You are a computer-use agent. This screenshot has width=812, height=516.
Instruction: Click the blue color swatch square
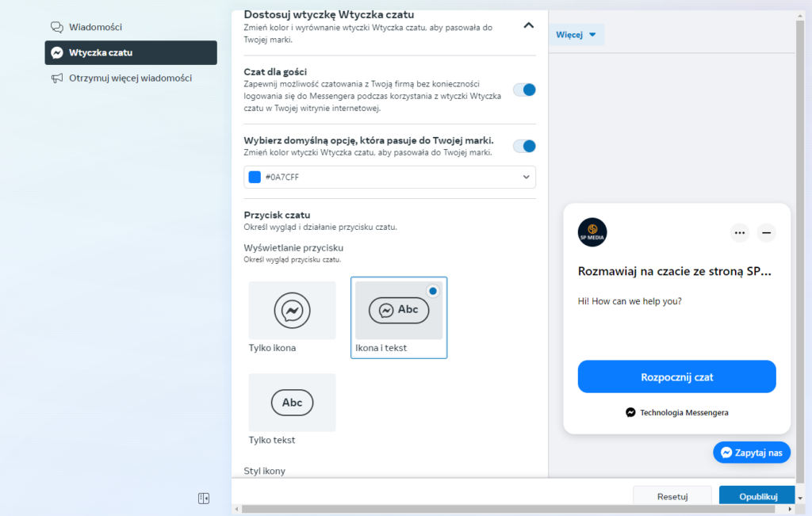tap(255, 178)
